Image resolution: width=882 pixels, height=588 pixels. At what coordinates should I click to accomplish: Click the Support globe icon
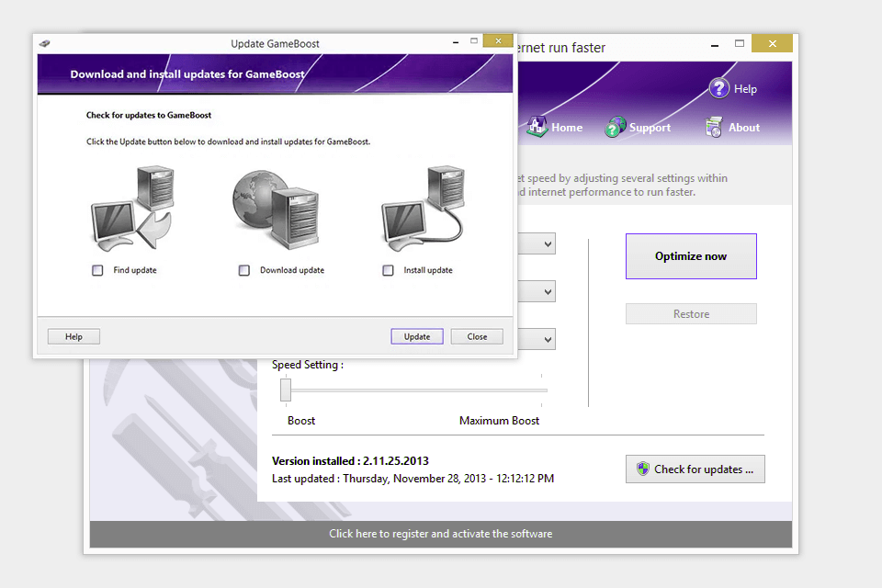(x=616, y=127)
